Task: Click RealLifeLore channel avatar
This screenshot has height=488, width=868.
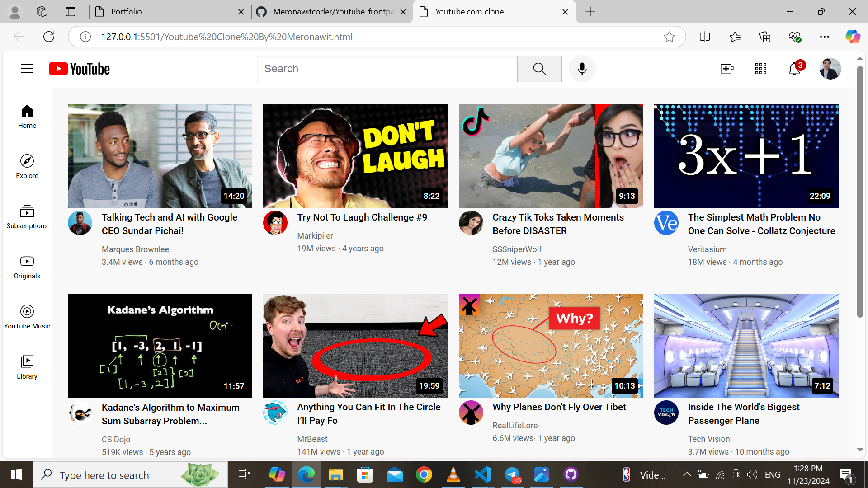Action: click(471, 413)
